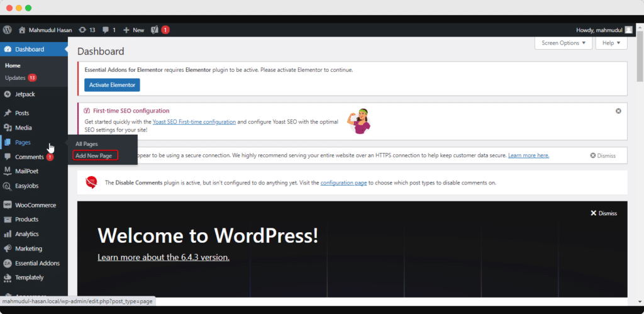Click the WordPress logo in admin bar
Image resolution: width=644 pixels, height=314 pixels.
(x=8, y=30)
